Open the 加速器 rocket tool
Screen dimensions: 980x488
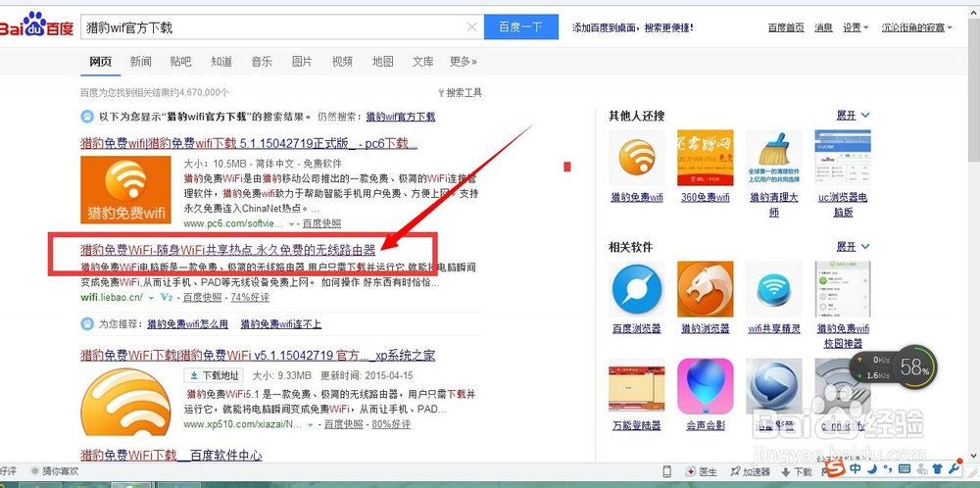click(749, 471)
